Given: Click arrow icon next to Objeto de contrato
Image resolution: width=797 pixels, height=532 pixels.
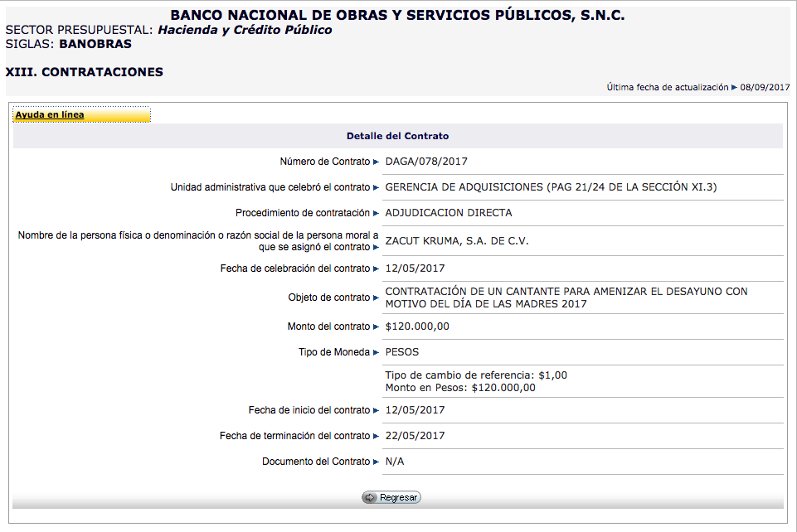Looking at the screenshot, I should (x=376, y=297).
